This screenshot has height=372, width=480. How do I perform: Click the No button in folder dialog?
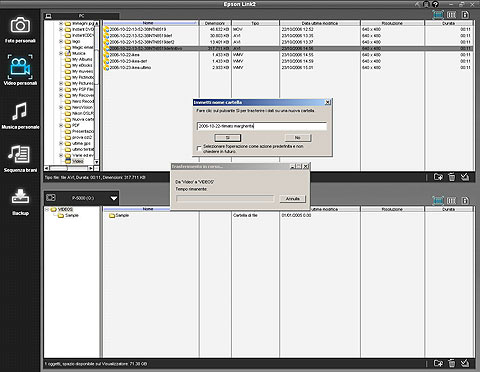pyautogui.click(x=298, y=138)
